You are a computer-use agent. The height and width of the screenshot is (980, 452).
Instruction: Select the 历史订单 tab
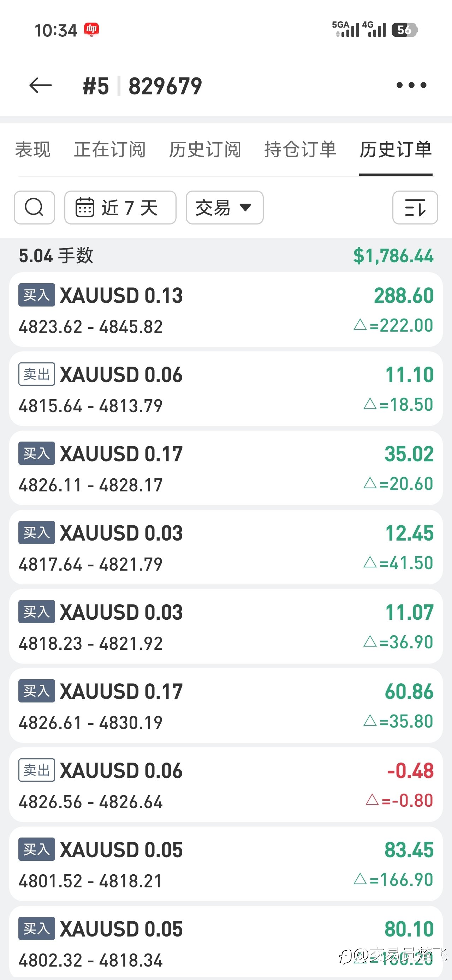pos(396,149)
